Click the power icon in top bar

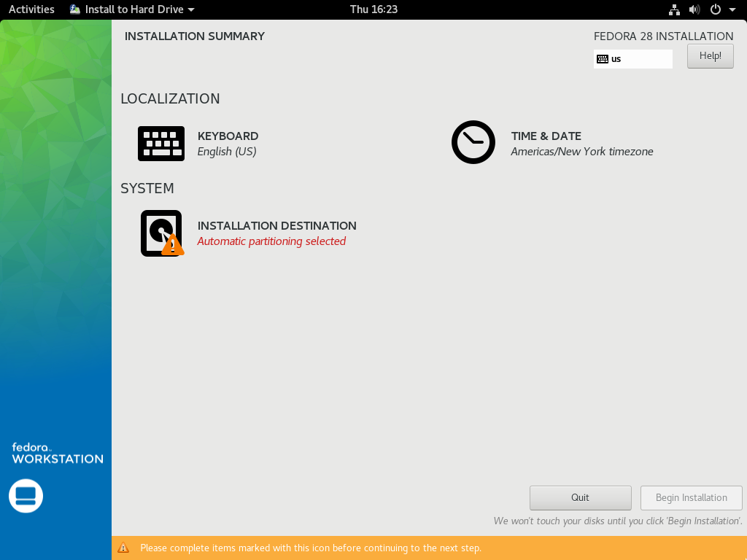coord(715,9)
